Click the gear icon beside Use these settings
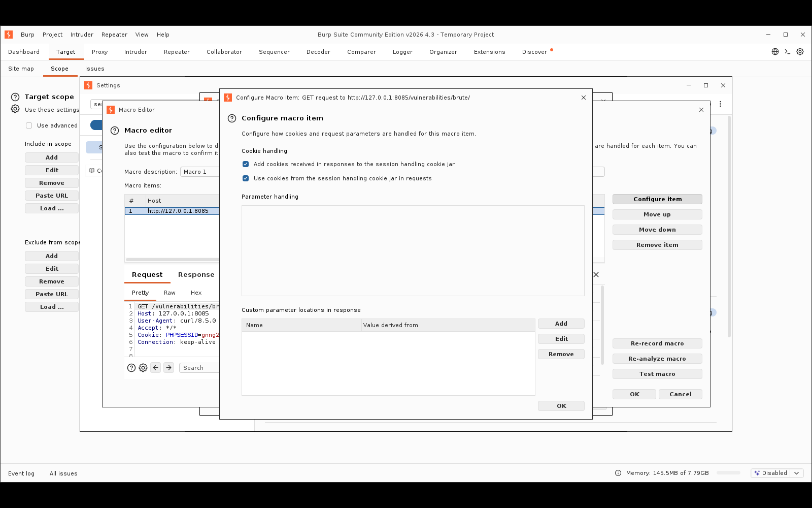 pyautogui.click(x=15, y=109)
